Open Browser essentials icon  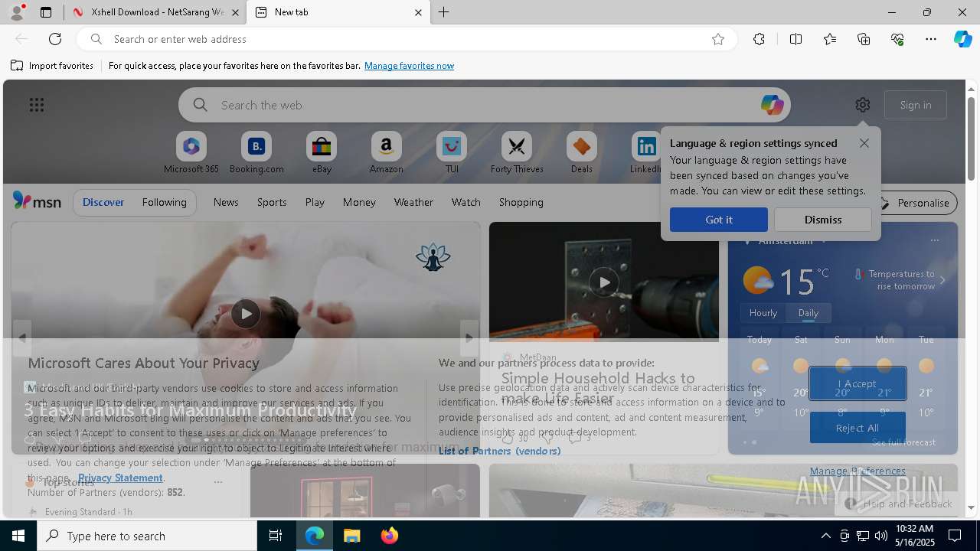click(897, 39)
